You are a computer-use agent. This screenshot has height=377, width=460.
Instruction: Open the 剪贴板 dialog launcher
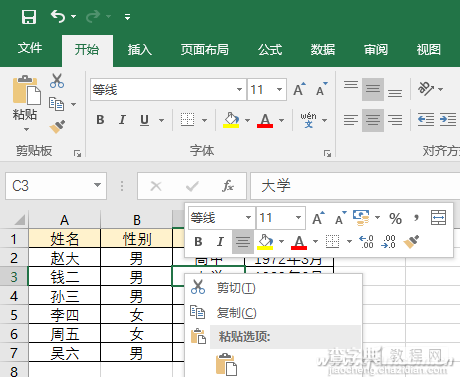click(78, 153)
